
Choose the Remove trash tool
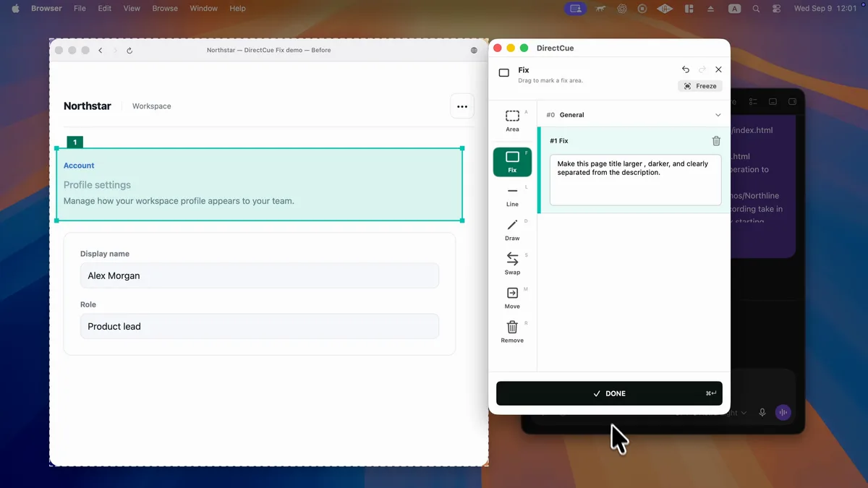coord(512,332)
